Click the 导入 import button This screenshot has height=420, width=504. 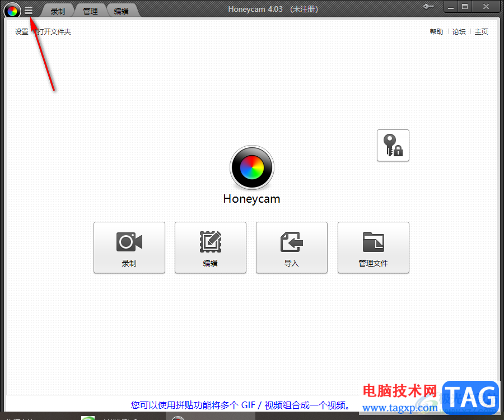tap(292, 248)
